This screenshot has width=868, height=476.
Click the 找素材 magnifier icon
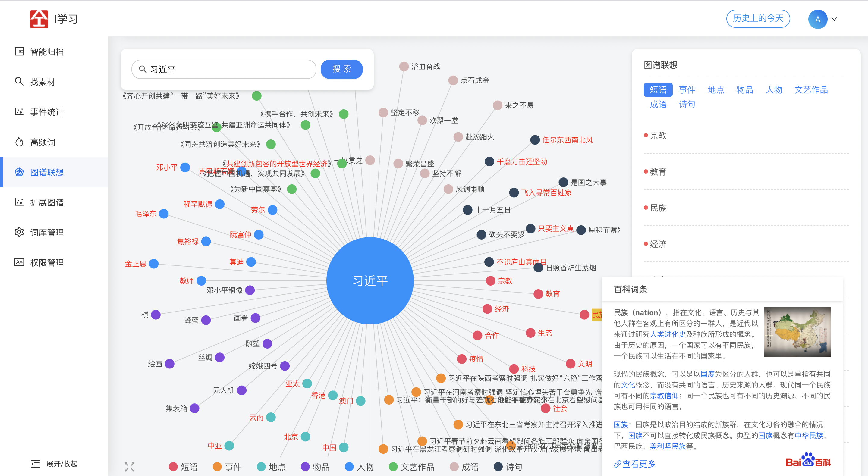click(x=19, y=82)
